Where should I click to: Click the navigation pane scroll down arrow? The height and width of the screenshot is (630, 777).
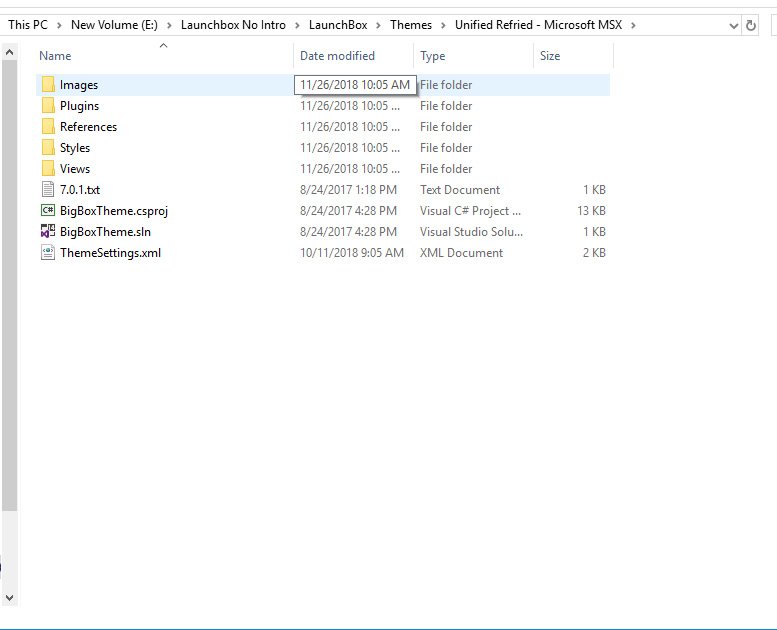(9, 597)
